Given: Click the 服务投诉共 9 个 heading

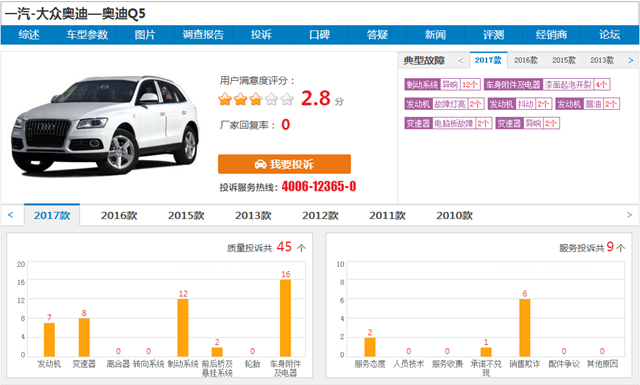Looking at the screenshot, I should pos(592,247).
